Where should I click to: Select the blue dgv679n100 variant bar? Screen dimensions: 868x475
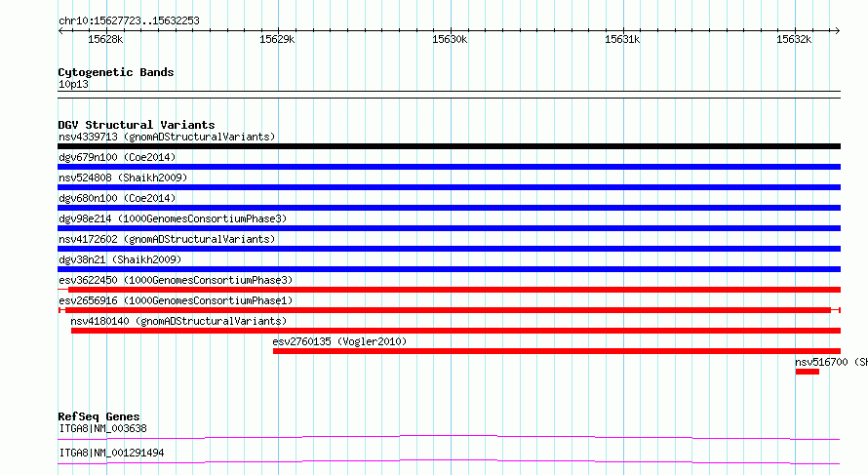(449, 167)
